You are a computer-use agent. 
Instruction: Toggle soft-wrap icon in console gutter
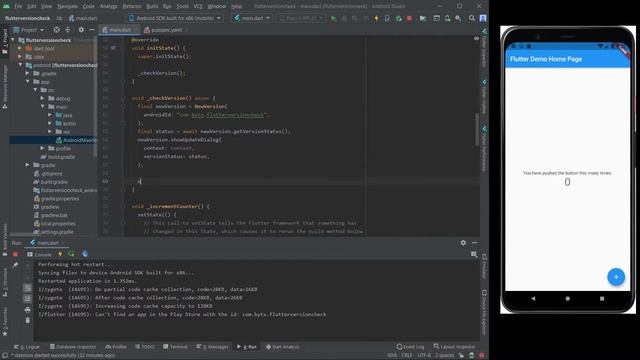coord(27,288)
